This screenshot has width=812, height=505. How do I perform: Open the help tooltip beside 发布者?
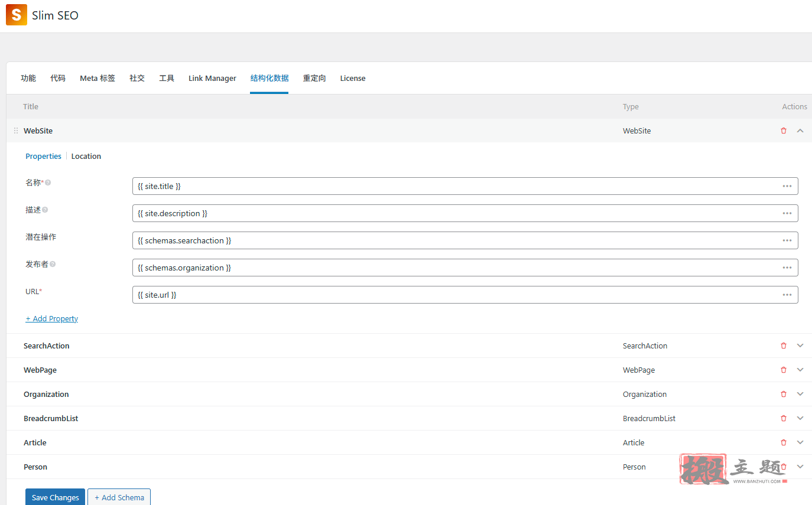[x=53, y=264]
